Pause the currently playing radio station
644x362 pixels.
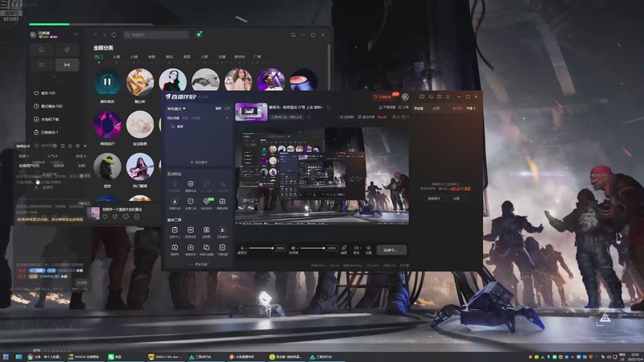[x=107, y=82]
